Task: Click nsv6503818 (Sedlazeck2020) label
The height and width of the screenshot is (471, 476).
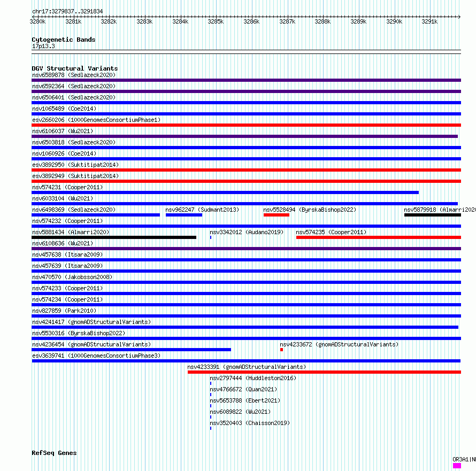Action: coord(74,142)
